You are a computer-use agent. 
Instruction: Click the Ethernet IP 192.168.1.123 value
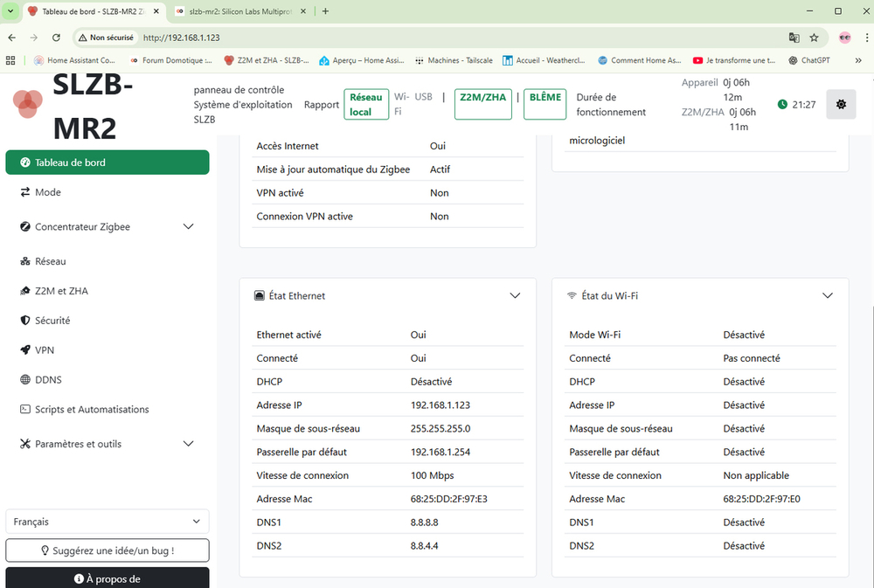pyautogui.click(x=440, y=405)
